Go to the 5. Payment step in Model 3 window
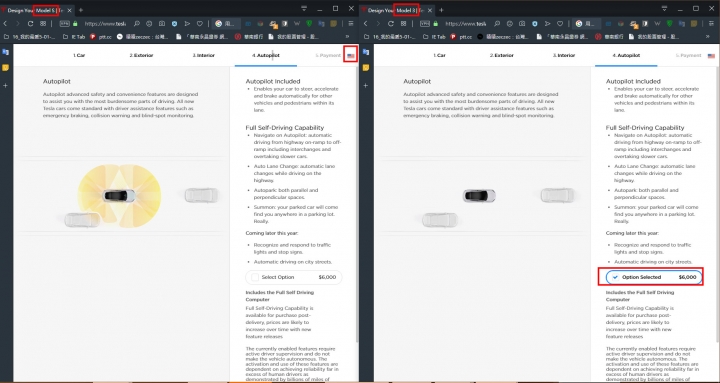The image size is (720, 383). pos(688,56)
